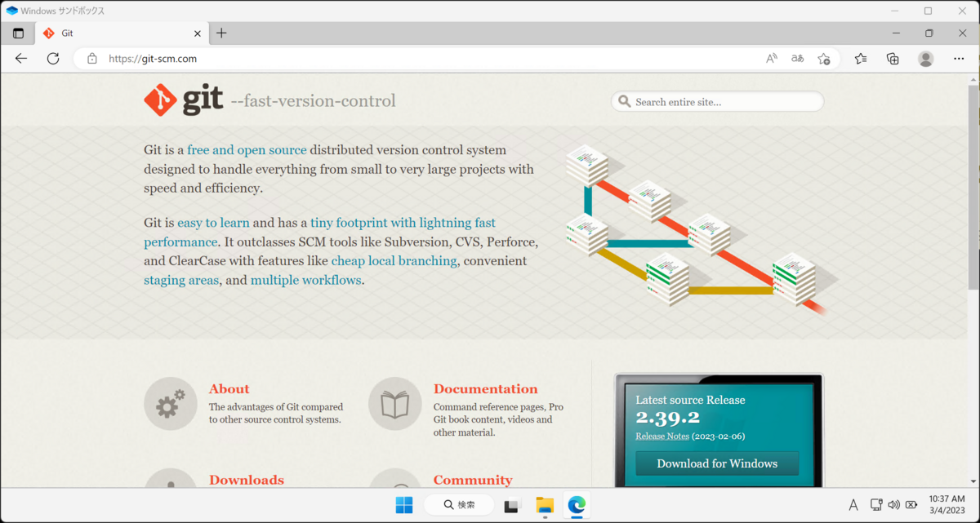Open Task View in taskbar
The image size is (980, 523).
point(512,505)
